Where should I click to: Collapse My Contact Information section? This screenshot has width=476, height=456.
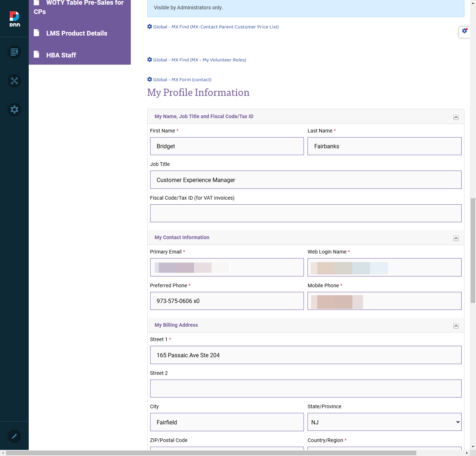(456, 238)
